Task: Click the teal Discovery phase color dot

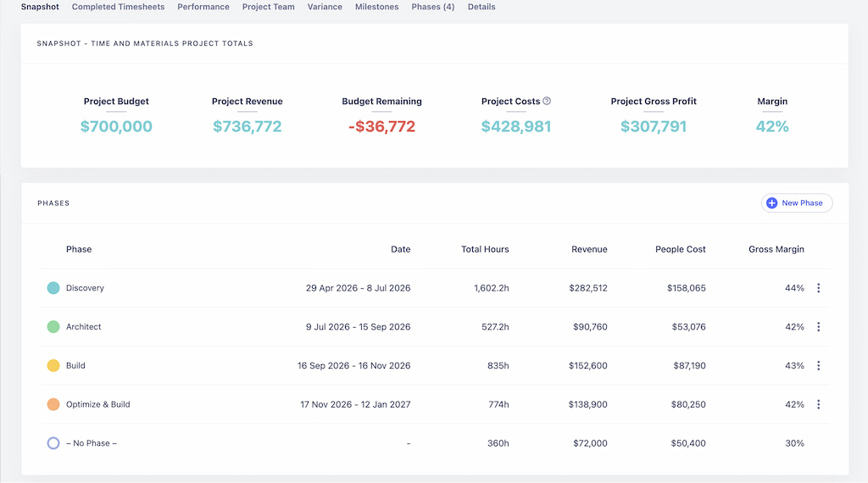Action: click(x=53, y=288)
